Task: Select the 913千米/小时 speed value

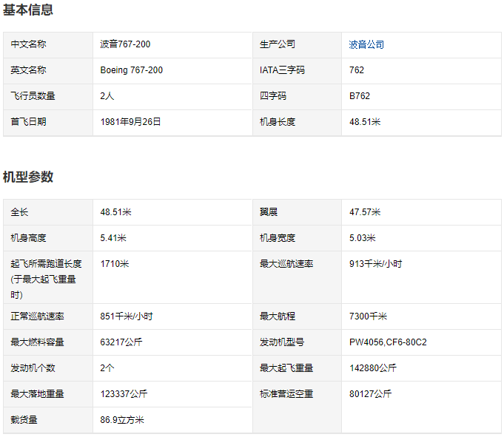Action: point(375,264)
